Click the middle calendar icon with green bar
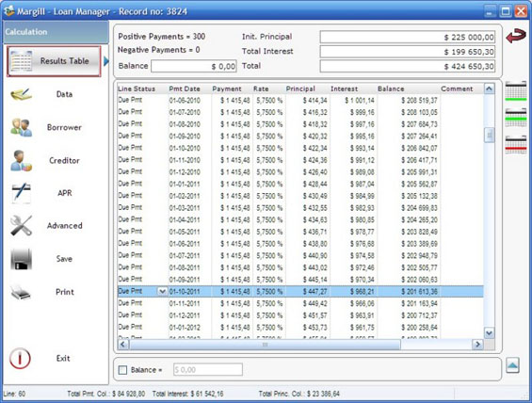 pos(516,118)
